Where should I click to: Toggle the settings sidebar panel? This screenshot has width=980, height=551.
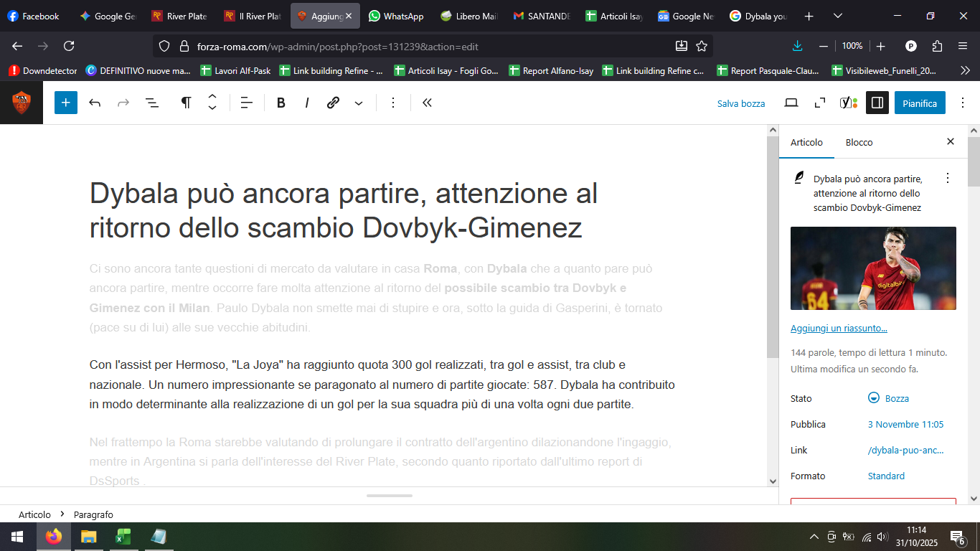(877, 103)
